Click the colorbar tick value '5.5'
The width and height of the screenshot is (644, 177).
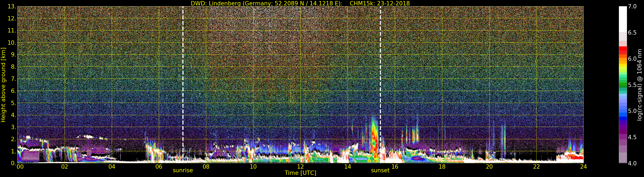point(632,85)
